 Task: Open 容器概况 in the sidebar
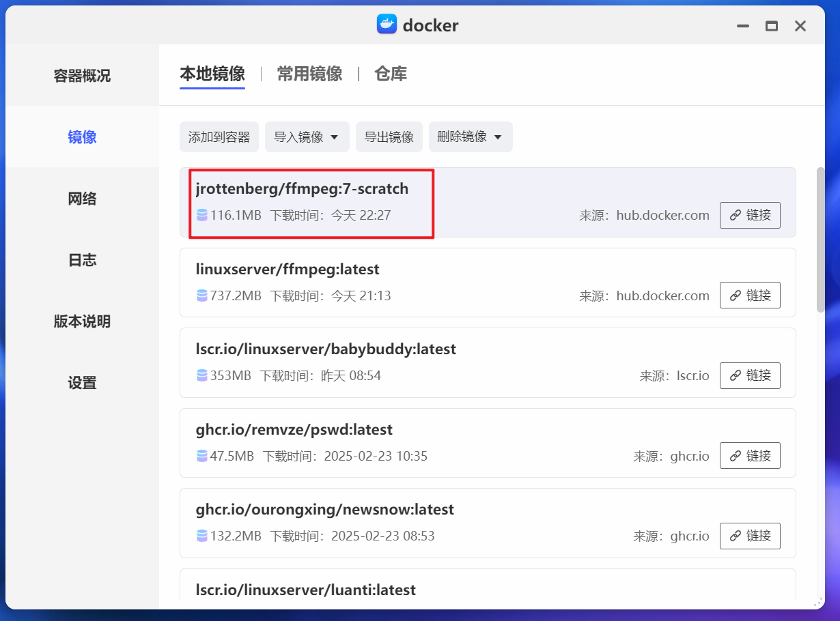point(82,76)
